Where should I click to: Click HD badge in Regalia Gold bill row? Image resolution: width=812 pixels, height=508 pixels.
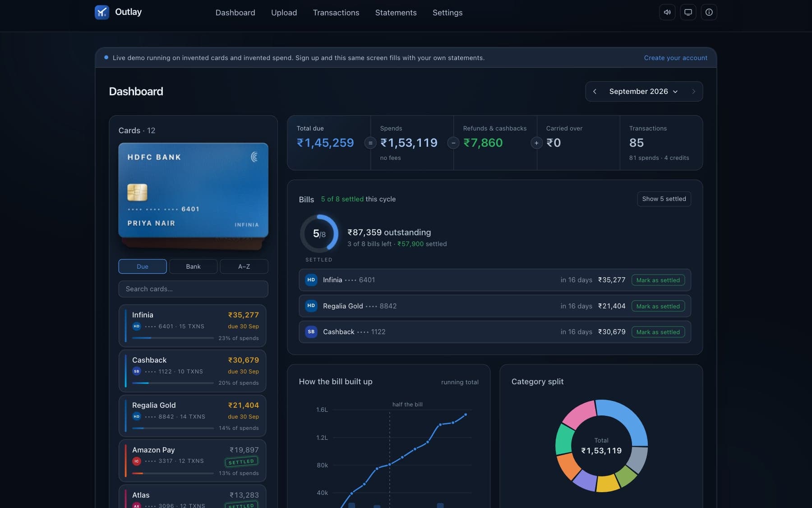311,306
